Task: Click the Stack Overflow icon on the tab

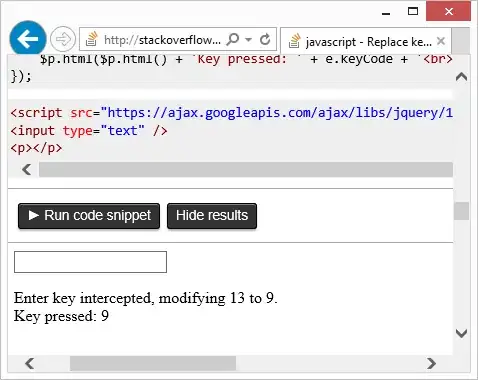Action: [294, 41]
